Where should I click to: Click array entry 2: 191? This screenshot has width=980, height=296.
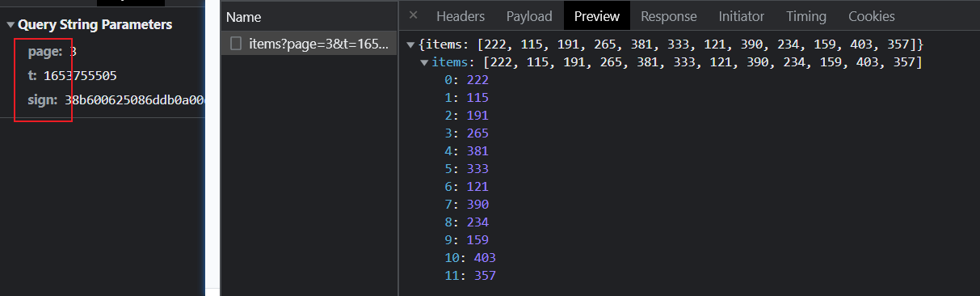(x=466, y=116)
